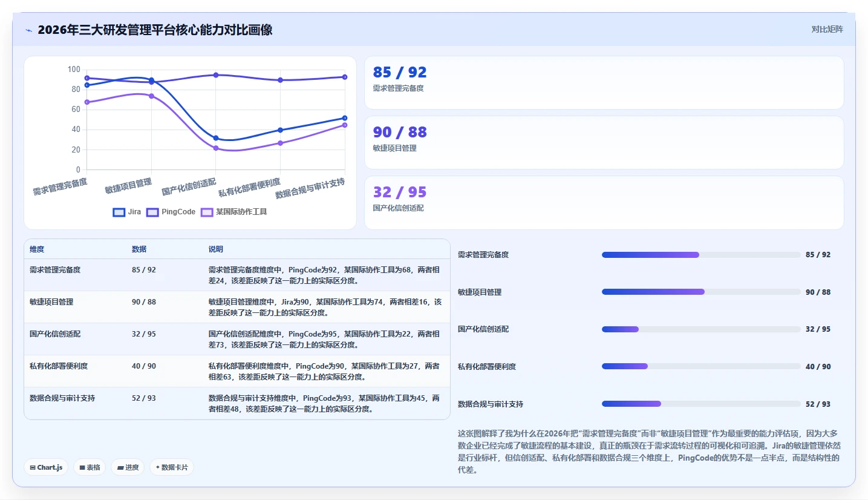868x500 pixels.
Task: Click the 85 / 92 data card
Action: [x=604, y=82]
